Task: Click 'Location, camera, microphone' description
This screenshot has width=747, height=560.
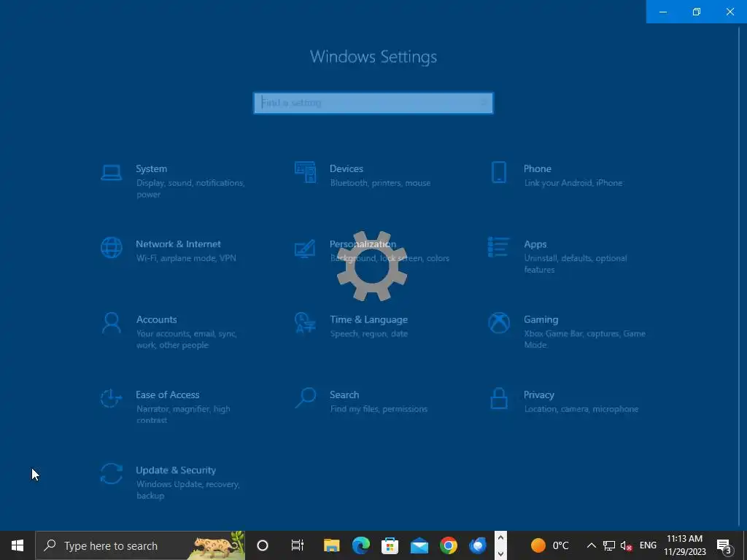Action: [581, 409]
